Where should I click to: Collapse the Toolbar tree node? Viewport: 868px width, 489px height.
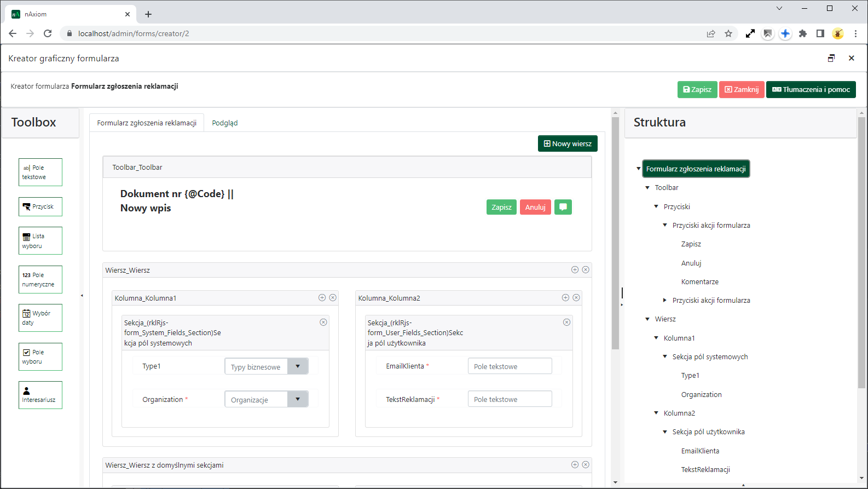(647, 187)
